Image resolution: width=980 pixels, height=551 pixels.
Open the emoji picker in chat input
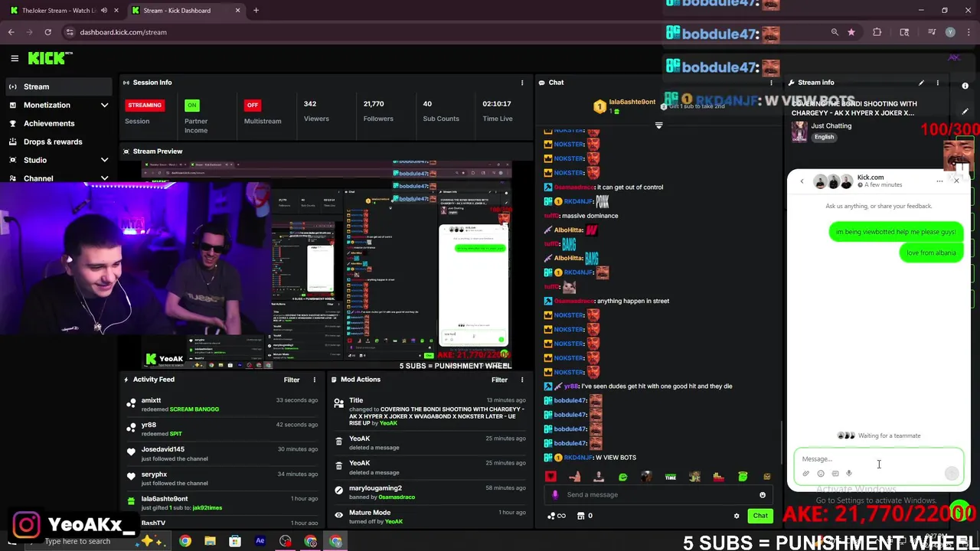[x=763, y=494]
